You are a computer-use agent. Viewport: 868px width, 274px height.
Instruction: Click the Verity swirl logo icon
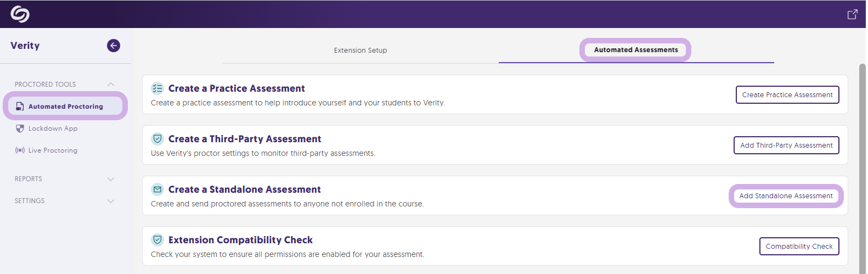tap(20, 14)
